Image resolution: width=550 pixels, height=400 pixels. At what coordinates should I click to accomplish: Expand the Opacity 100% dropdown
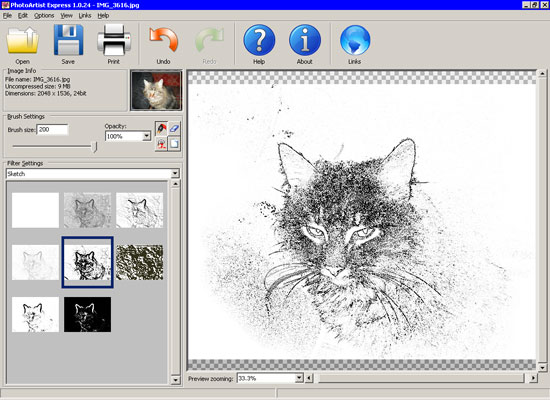tap(146, 136)
